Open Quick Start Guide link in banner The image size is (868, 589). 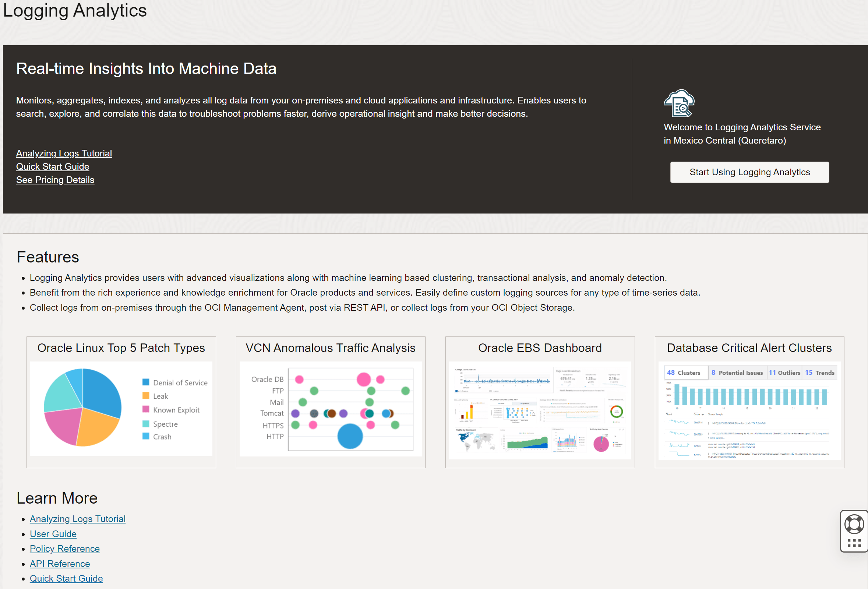[53, 167]
